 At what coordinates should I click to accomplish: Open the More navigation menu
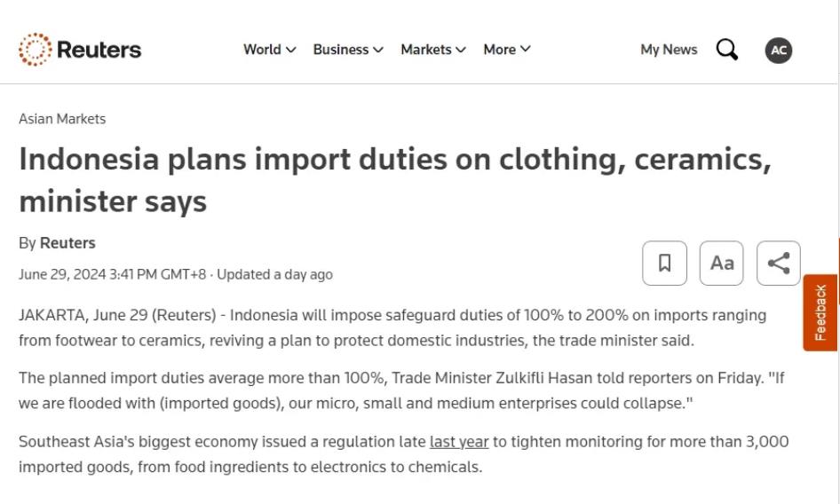[x=506, y=50]
